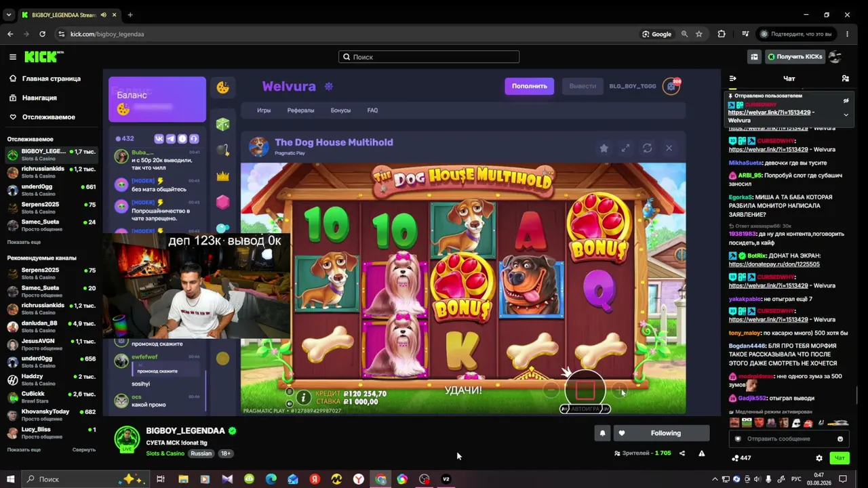Viewport: 868px width, 488px height.
Task: Stop the spin with the red square button
Action: pyautogui.click(x=585, y=390)
